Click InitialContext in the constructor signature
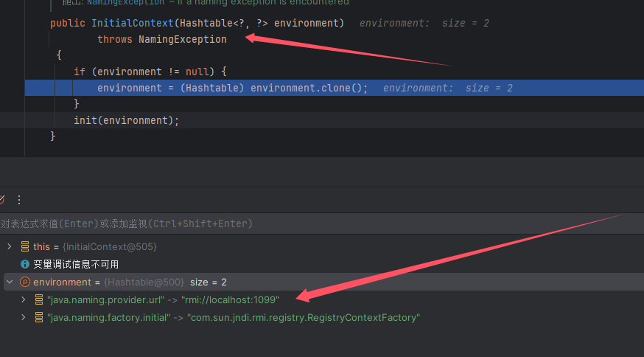 133,23
